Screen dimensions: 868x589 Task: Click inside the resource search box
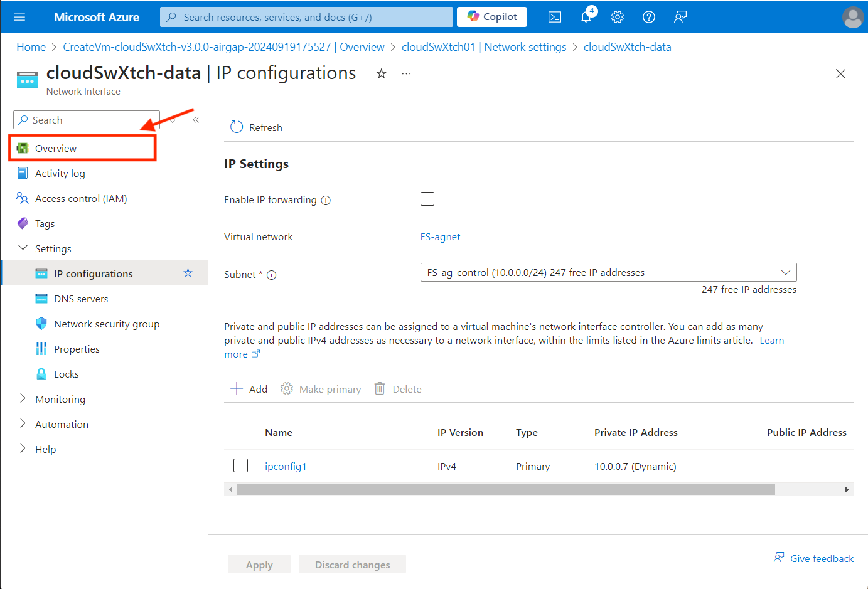[306, 17]
